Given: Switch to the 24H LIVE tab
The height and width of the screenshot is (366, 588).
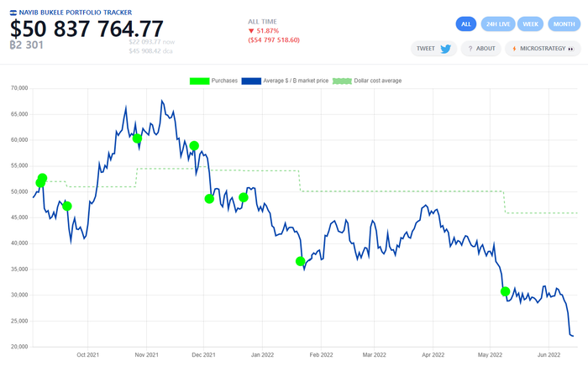Looking at the screenshot, I should coord(498,24).
